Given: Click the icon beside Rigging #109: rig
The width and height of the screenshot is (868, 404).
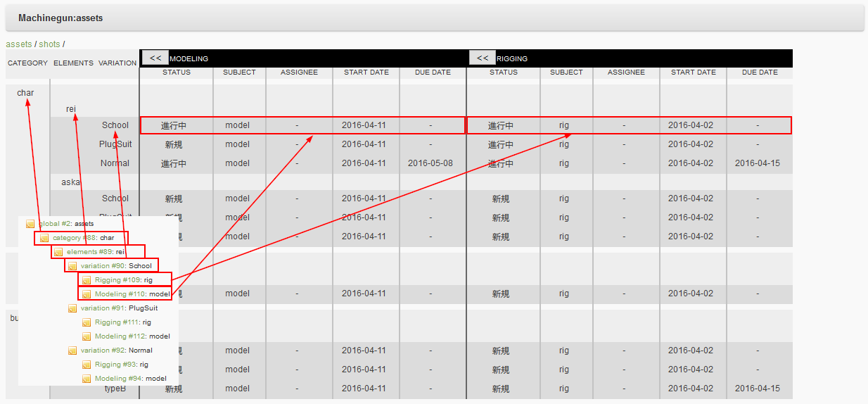Looking at the screenshot, I should (87, 280).
